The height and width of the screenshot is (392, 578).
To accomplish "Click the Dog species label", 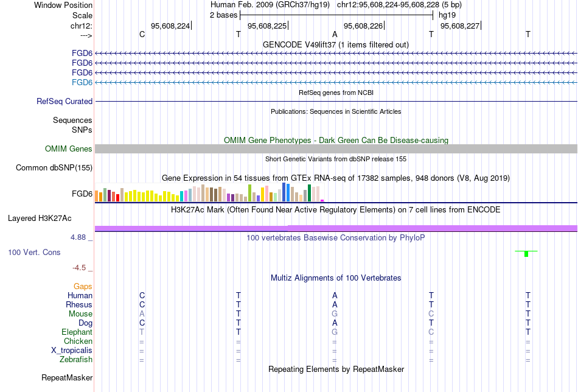I will pyautogui.click(x=85, y=323).
